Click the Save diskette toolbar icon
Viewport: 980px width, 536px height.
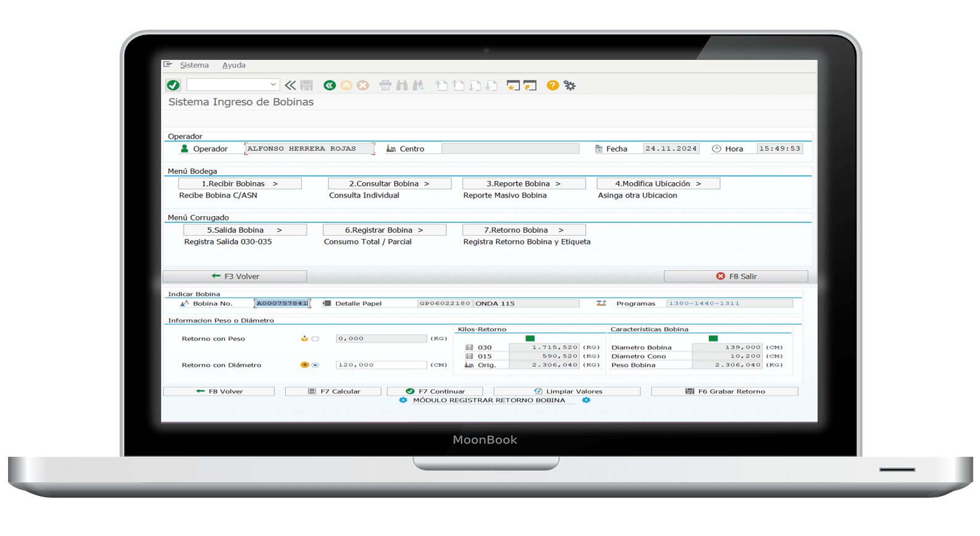(x=307, y=85)
